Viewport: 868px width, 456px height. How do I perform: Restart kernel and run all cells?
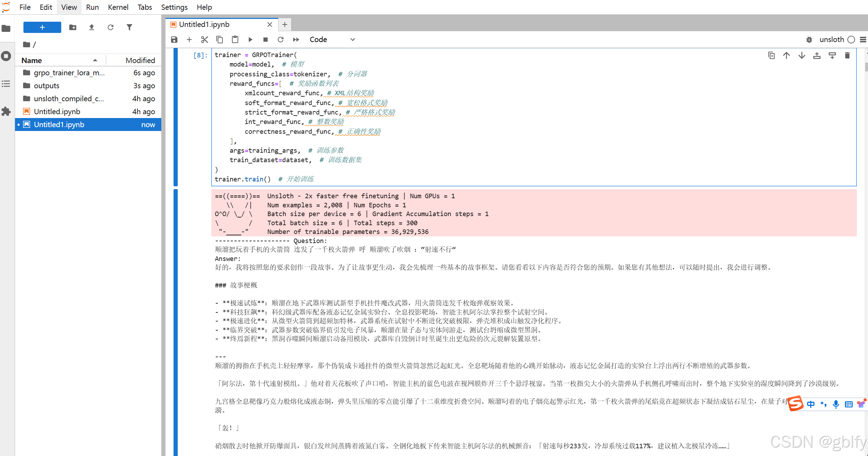point(296,40)
